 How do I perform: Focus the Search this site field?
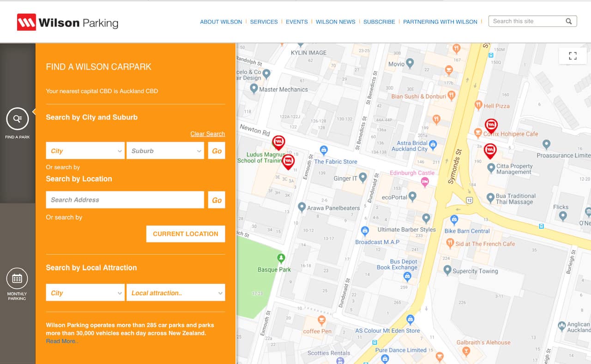526,21
